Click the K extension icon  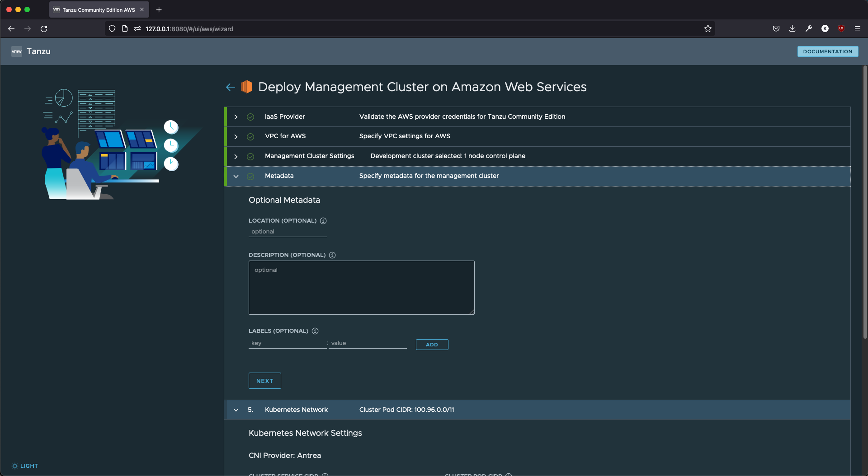pos(825,28)
